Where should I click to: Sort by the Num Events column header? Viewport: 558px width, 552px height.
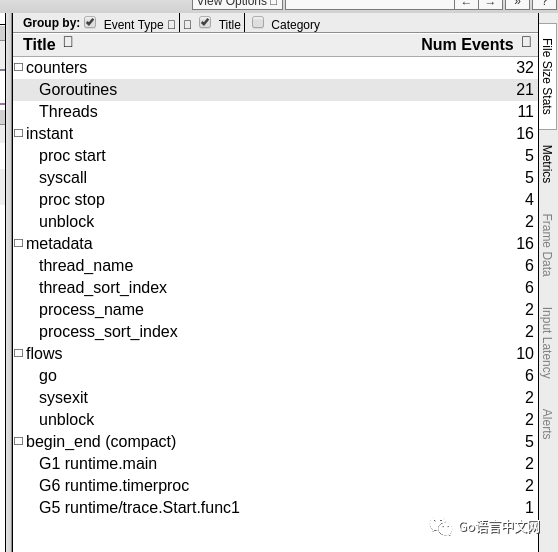467,44
